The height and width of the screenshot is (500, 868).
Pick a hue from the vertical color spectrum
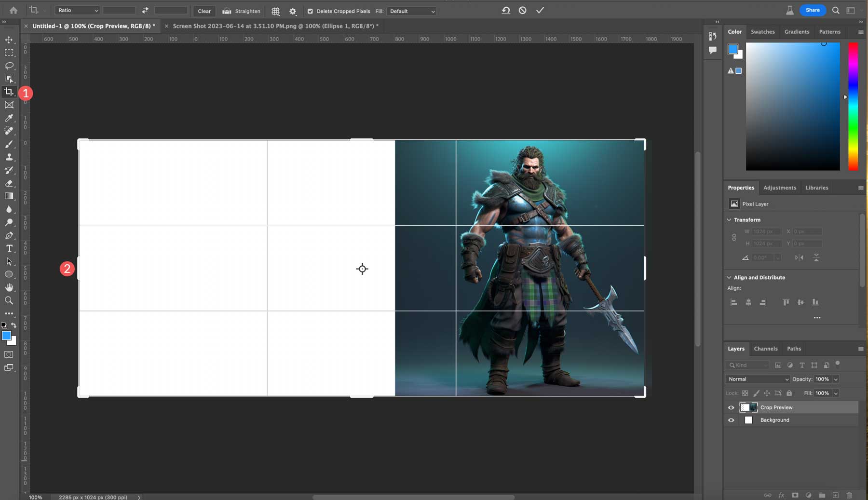[853, 106]
